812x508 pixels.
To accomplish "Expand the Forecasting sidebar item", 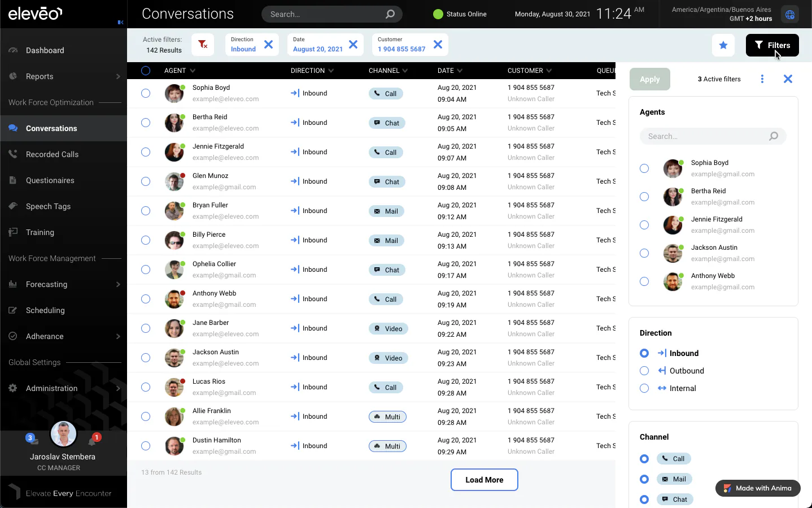I will pos(63,284).
